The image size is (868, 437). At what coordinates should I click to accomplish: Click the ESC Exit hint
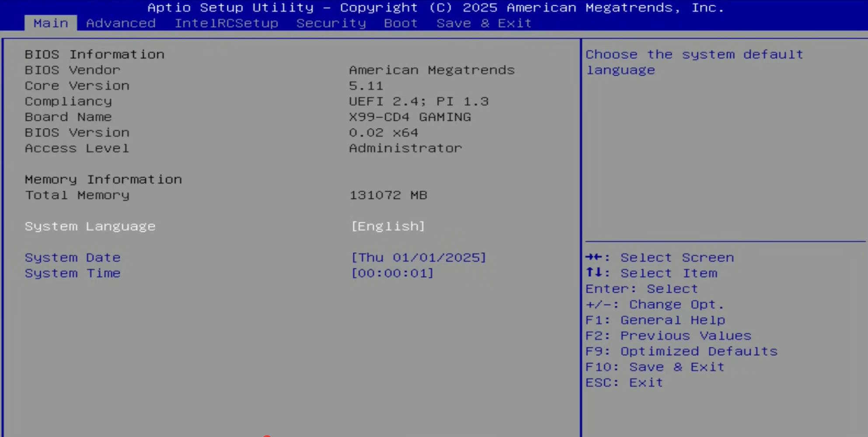(x=624, y=383)
